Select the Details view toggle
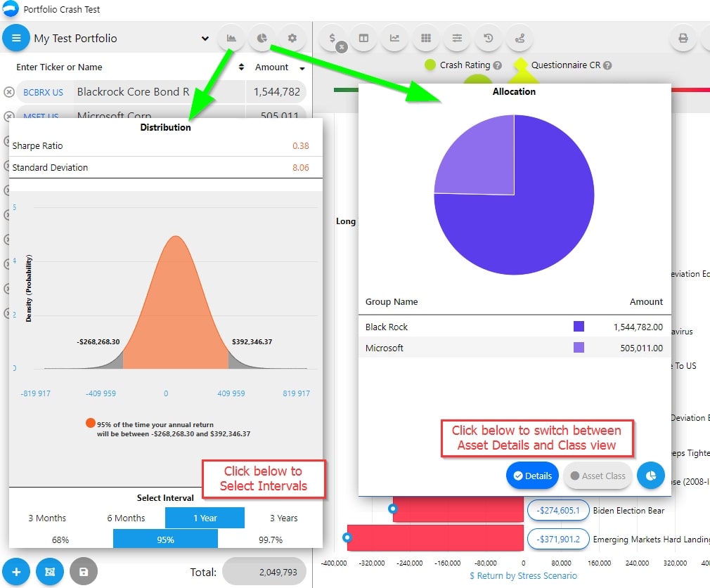Viewport: 710px width, 588px height. pos(531,476)
